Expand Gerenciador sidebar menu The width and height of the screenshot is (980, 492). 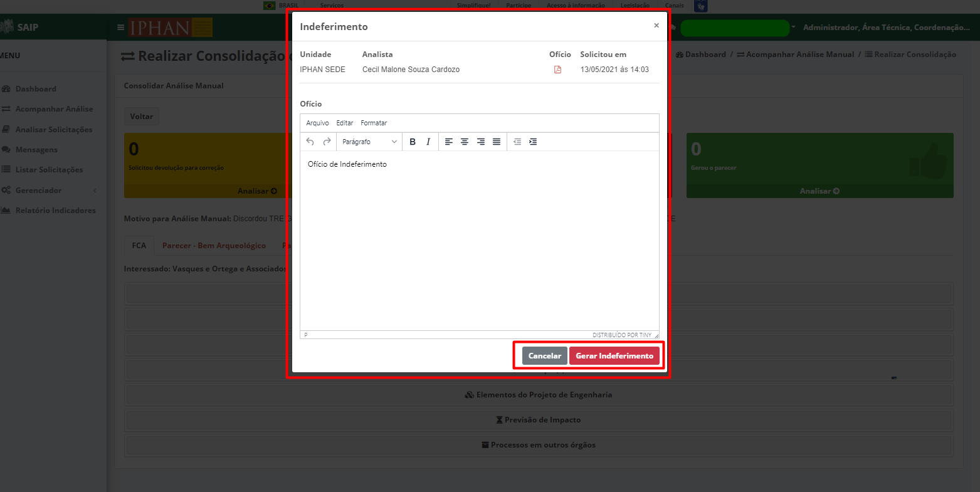(x=49, y=191)
